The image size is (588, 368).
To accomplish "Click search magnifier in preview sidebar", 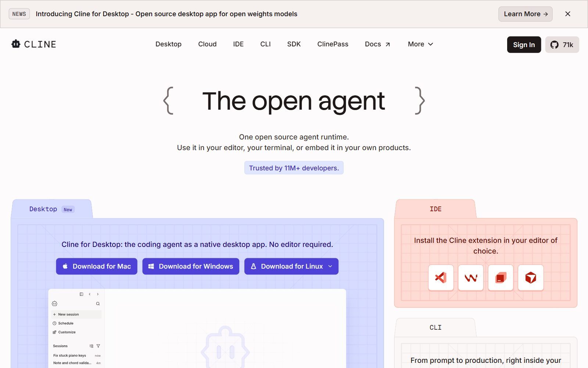I will 98,304.
